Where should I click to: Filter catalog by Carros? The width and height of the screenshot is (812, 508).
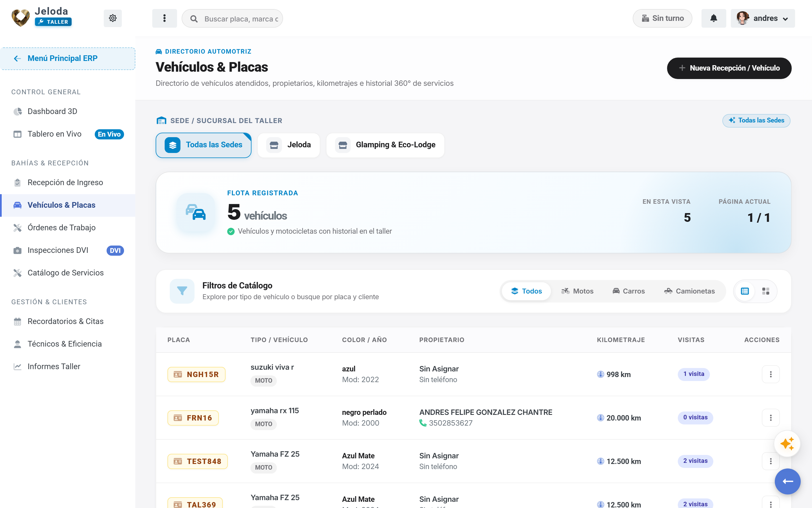coord(628,291)
